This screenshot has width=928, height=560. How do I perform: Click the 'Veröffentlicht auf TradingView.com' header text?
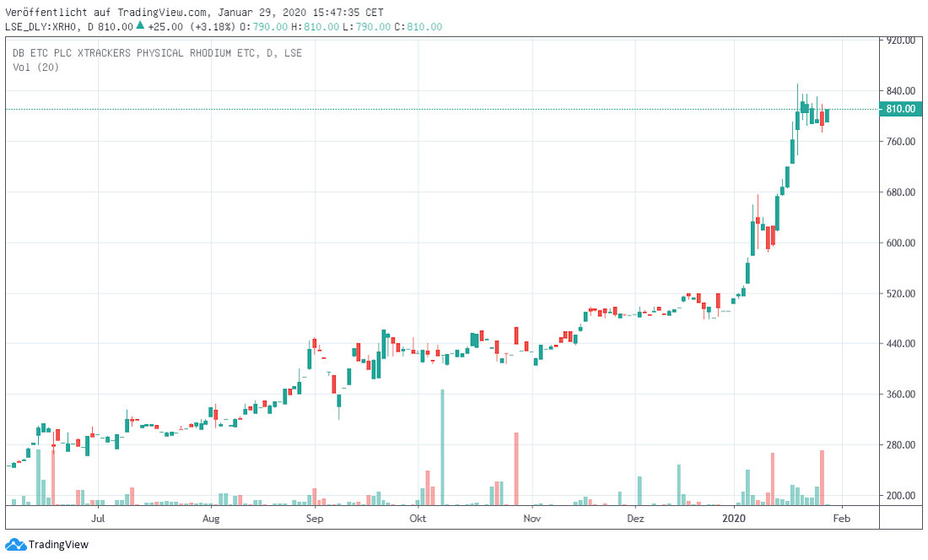pyautogui.click(x=106, y=13)
